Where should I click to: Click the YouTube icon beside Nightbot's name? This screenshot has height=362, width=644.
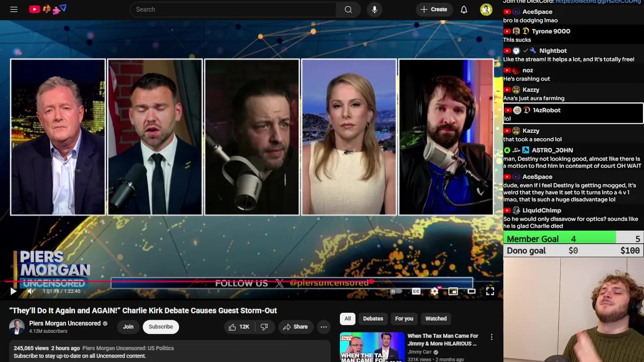pyautogui.click(x=507, y=51)
